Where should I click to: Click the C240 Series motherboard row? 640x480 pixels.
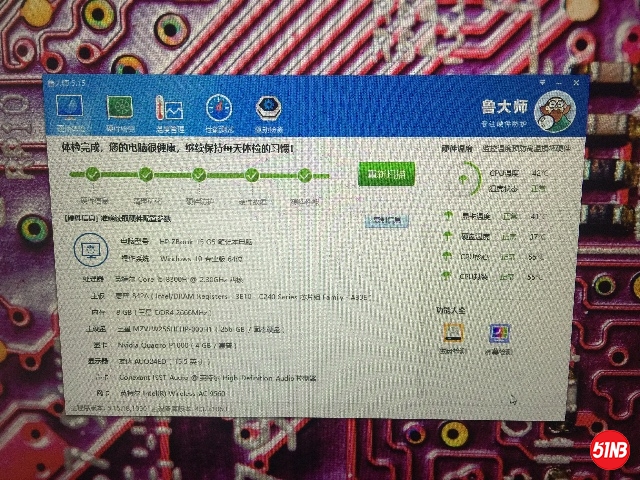pyautogui.click(x=229, y=297)
